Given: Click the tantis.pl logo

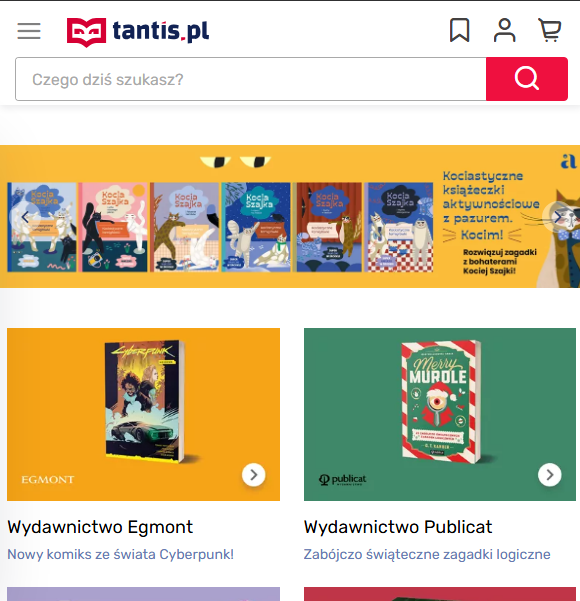Looking at the screenshot, I should [138, 32].
